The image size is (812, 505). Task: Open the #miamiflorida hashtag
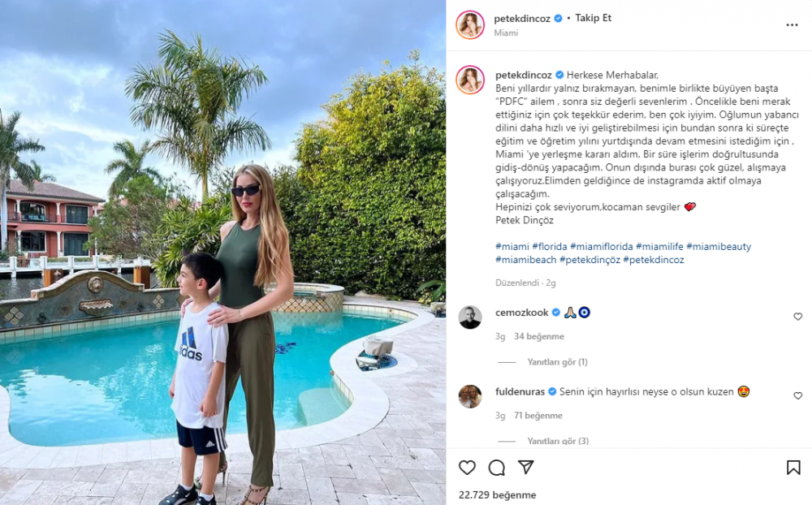[x=601, y=247]
